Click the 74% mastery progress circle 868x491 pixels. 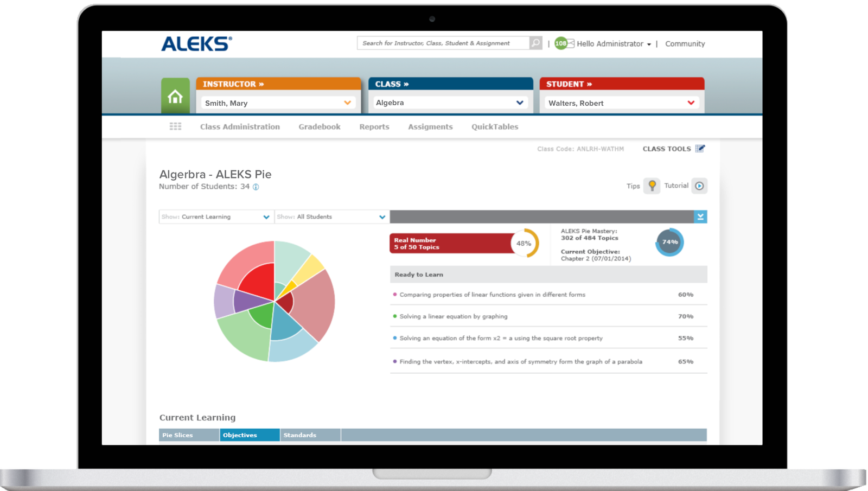pyautogui.click(x=670, y=242)
